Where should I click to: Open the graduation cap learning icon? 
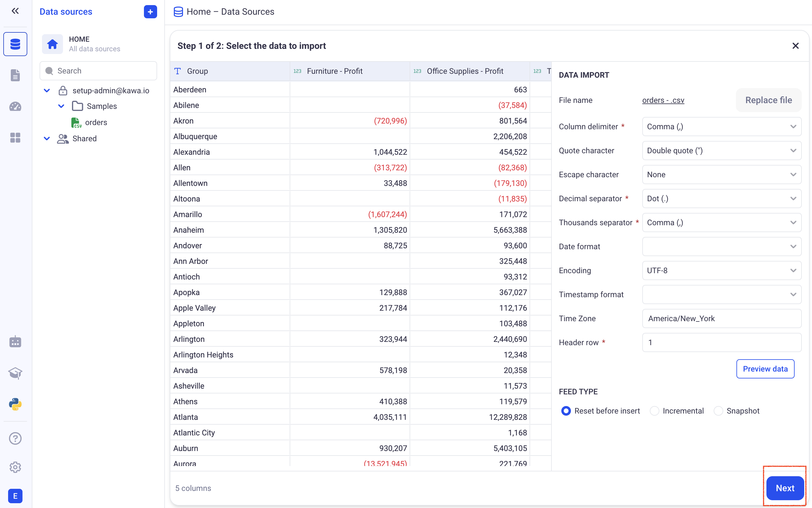click(15, 373)
